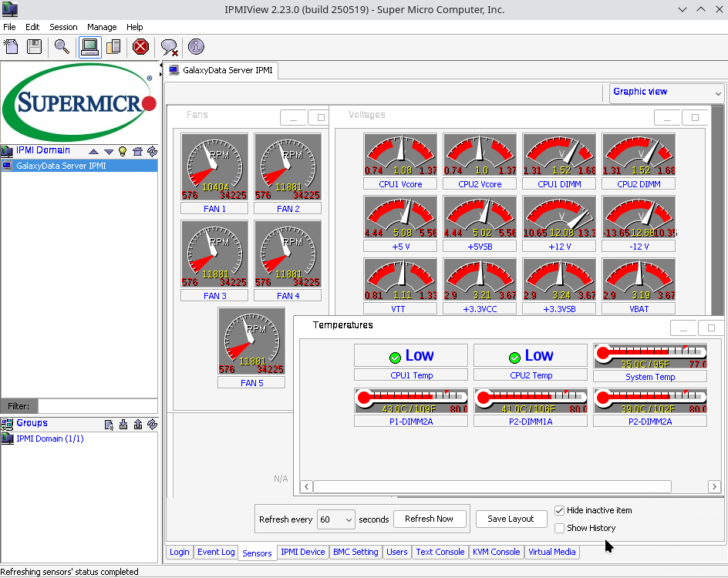Open the Graphic view dropdown
Screen dimensions: 728x578
[666, 92]
